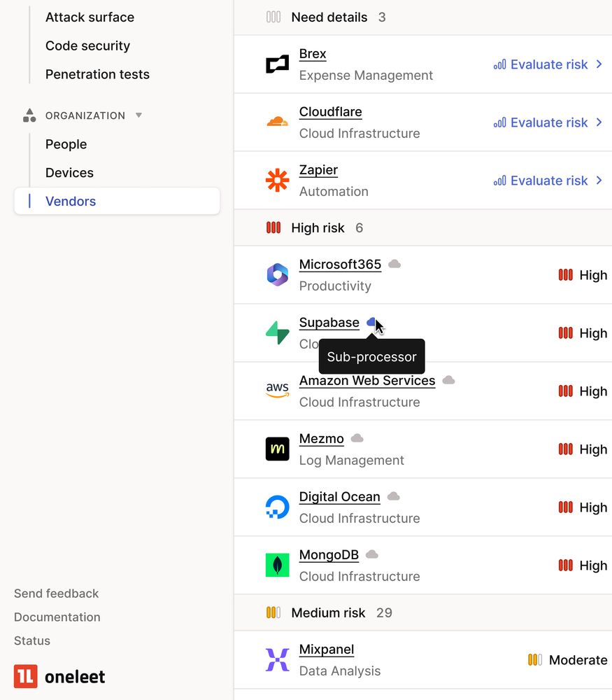This screenshot has width=612, height=700.
Task: Collapse the High risk group header
Action: click(x=423, y=227)
